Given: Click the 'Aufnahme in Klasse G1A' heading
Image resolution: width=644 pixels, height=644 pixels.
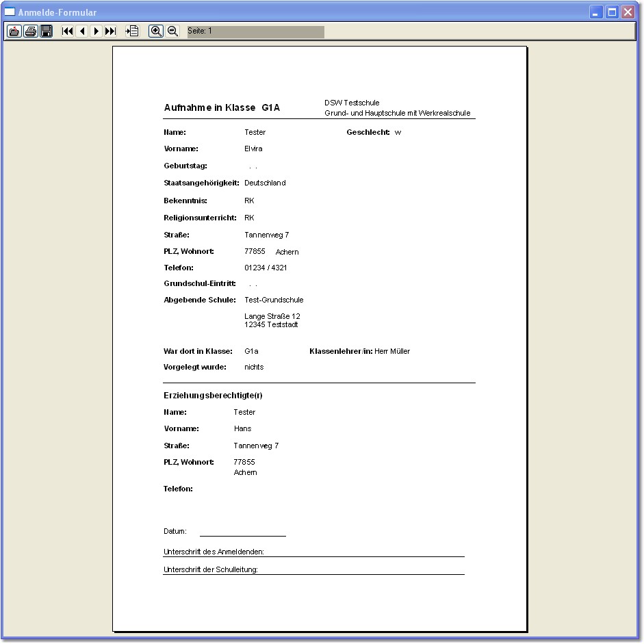Looking at the screenshot, I should [222, 108].
